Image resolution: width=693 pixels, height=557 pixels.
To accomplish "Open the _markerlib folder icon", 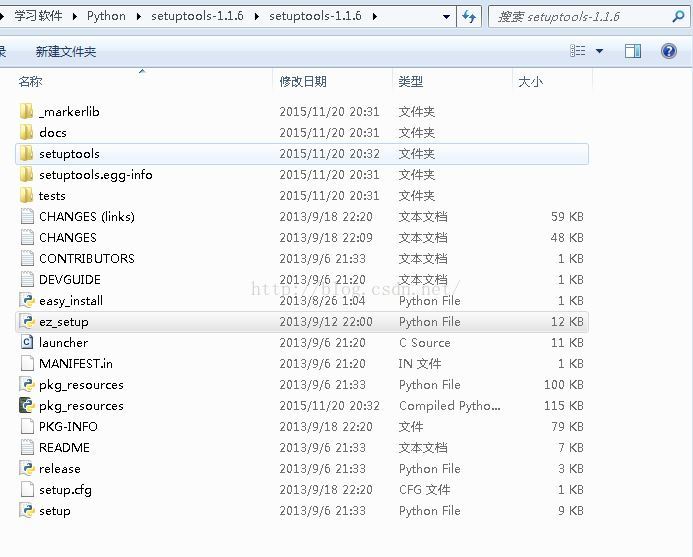I will [27, 111].
